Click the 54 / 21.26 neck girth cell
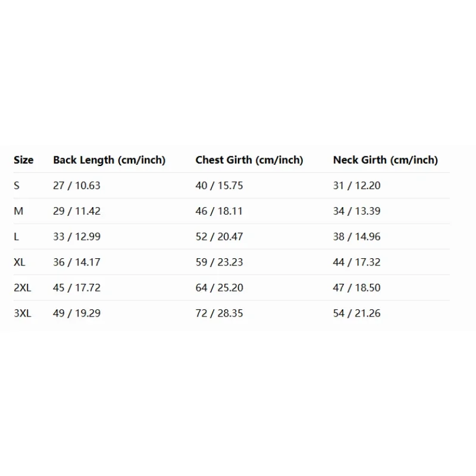Screen dimensions: 476x476 [357, 314]
